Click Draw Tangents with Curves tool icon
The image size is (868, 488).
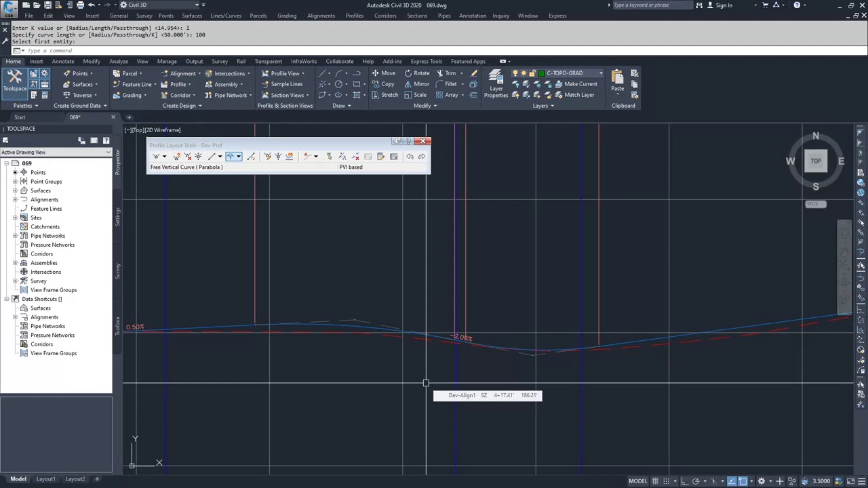point(156,157)
